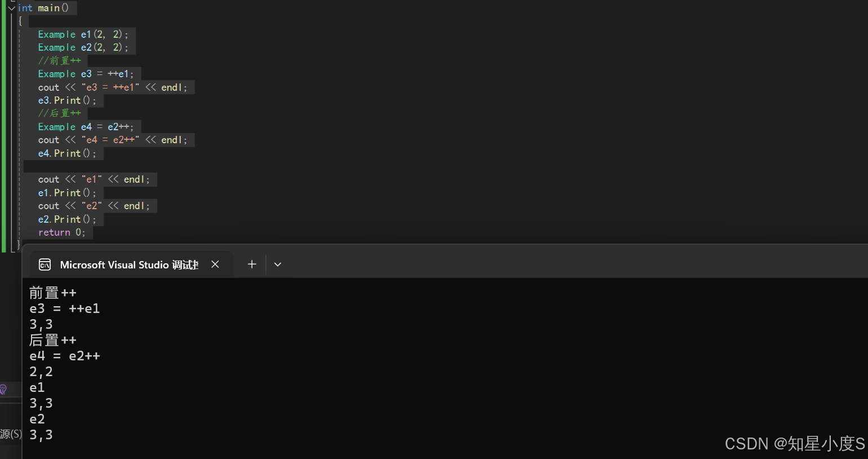Select the //后置++ comment line

[60, 113]
